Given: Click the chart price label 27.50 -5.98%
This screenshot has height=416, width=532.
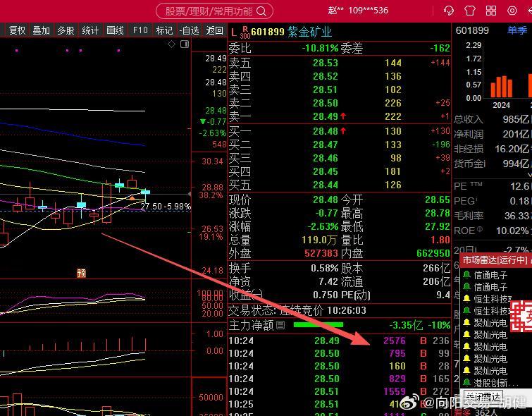Looking at the screenshot, I should pos(166,207).
